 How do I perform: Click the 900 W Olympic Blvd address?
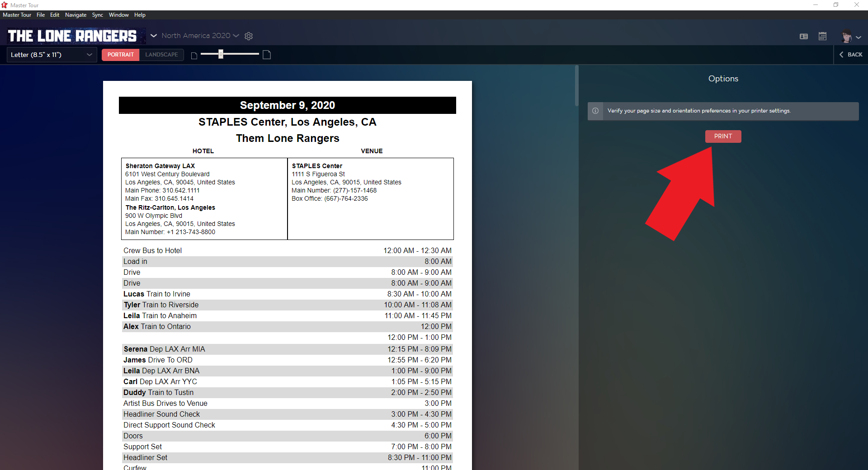click(154, 216)
